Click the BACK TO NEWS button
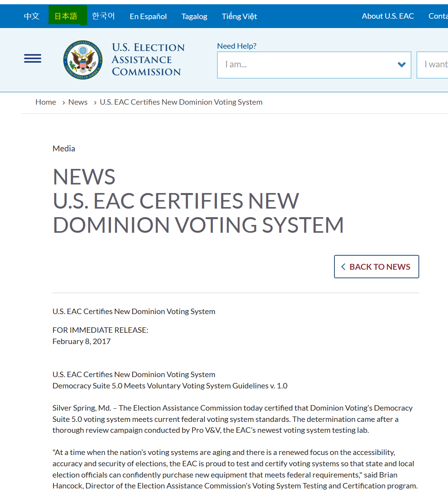The width and height of the screenshot is (448, 497). (x=376, y=267)
